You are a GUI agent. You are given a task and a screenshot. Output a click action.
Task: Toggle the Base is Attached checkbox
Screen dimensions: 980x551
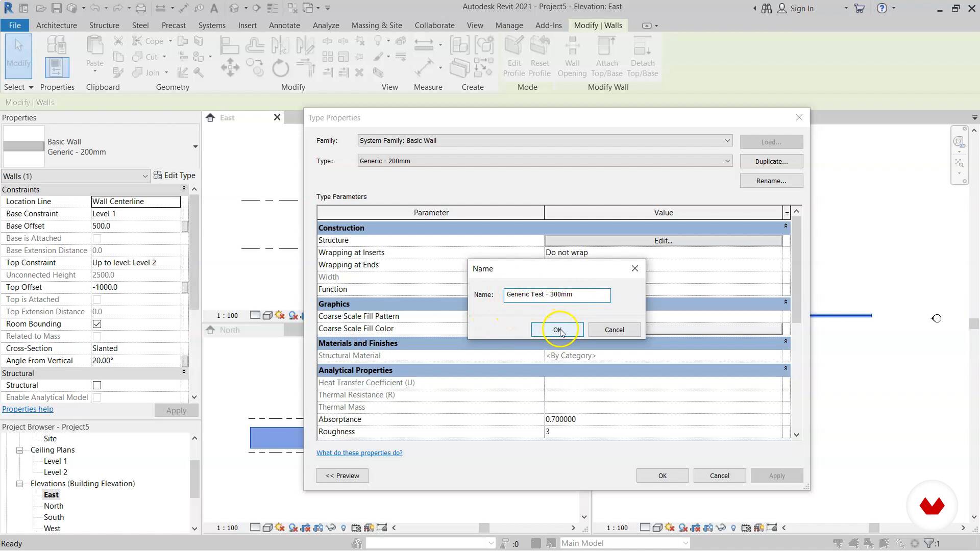click(97, 238)
